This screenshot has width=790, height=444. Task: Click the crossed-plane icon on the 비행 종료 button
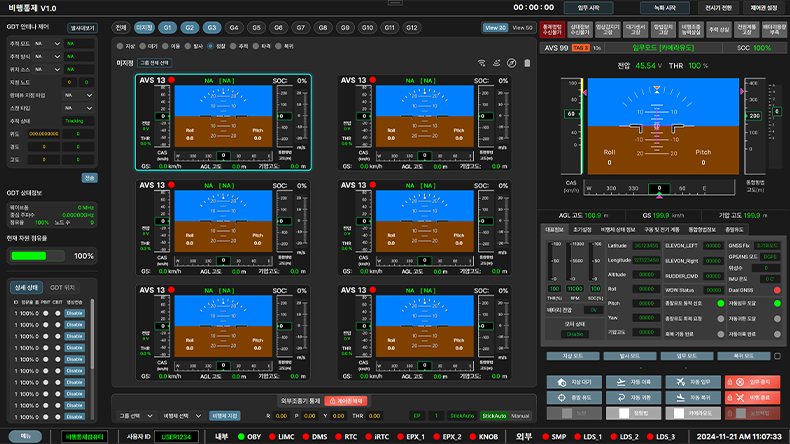tap(740, 398)
